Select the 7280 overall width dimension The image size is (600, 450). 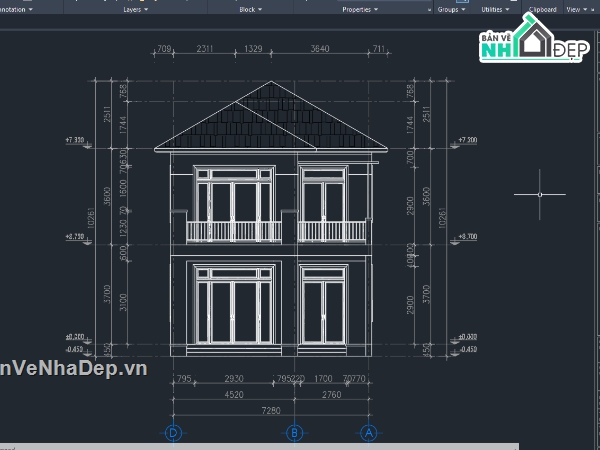(271, 411)
